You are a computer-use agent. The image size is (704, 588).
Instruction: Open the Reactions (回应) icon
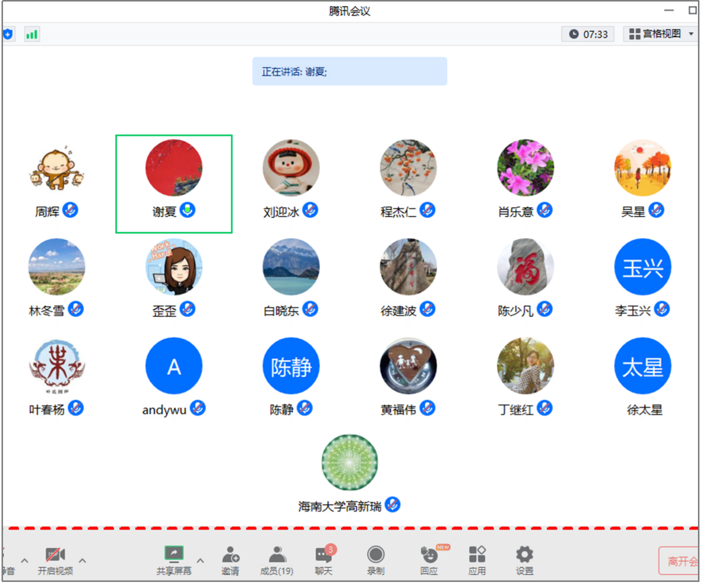click(x=429, y=555)
